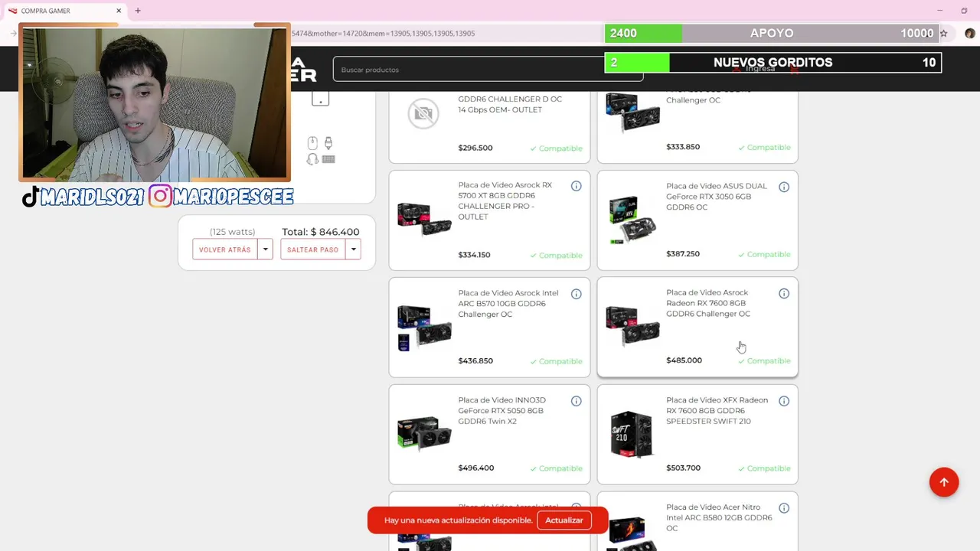This screenshot has height=551, width=980.
Task: Open info for Asrock Intel ARC B570 card
Action: tap(577, 294)
